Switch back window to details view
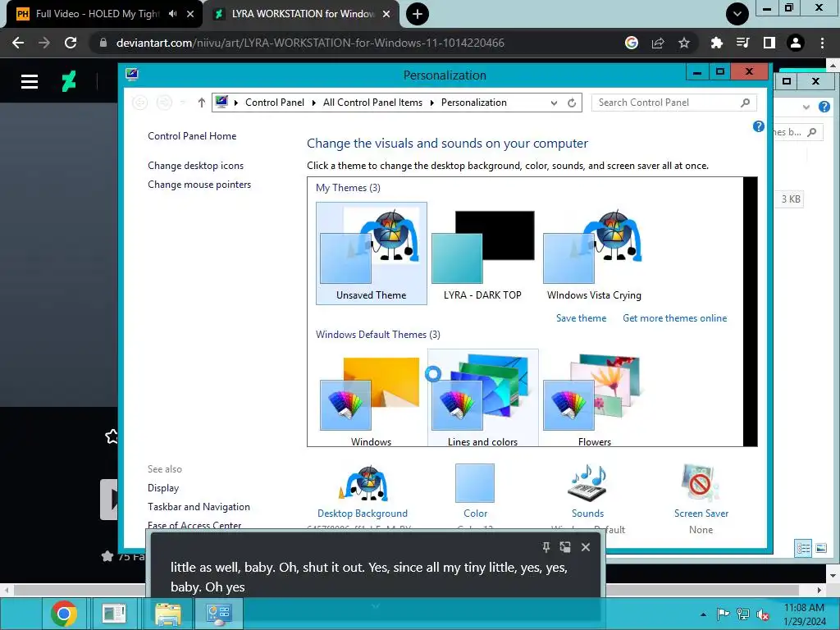 pyautogui.click(x=803, y=548)
